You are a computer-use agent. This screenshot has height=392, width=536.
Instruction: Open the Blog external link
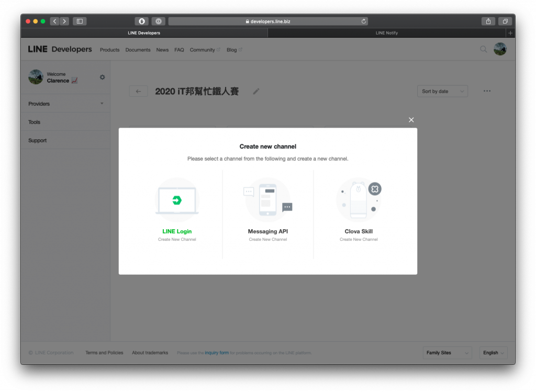point(234,50)
